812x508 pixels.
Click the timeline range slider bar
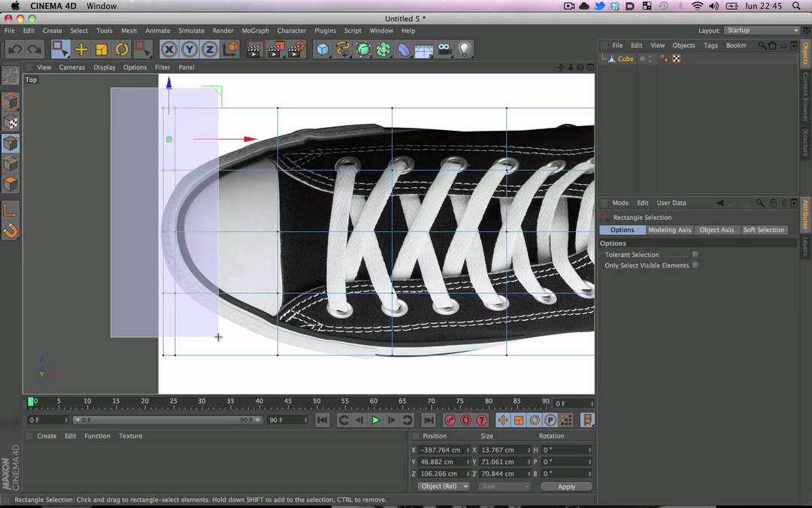pos(168,420)
